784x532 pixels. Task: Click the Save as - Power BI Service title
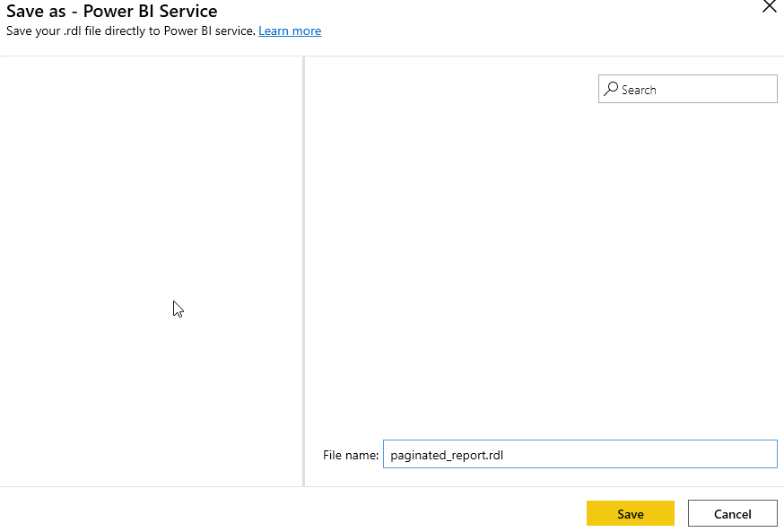coord(111,11)
